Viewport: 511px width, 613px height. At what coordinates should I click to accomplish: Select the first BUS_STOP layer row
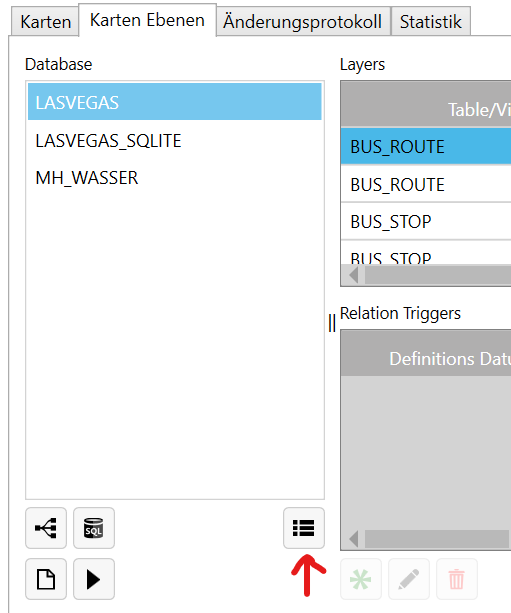(x=426, y=222)
